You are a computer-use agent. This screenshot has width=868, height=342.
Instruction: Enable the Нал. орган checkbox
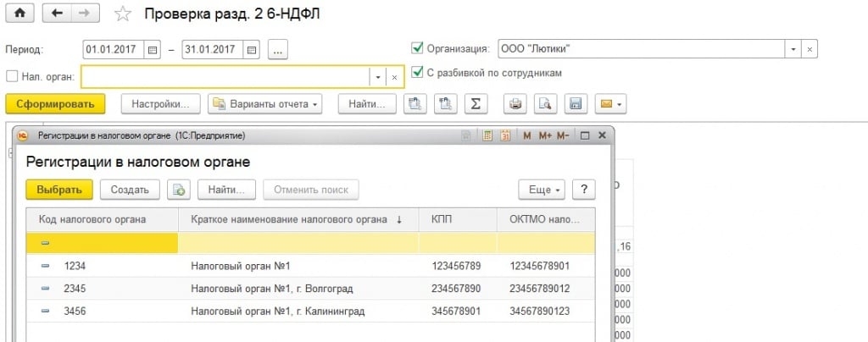coord(12,76)
